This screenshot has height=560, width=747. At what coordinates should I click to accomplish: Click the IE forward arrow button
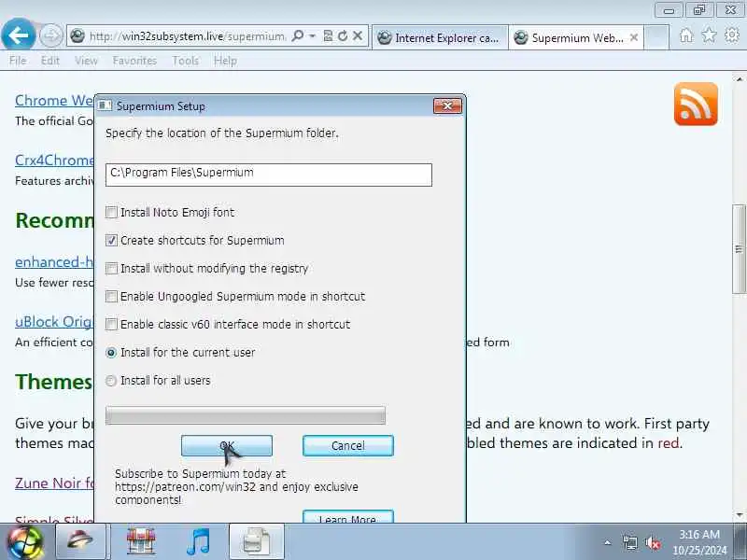pyautogui.click(x=50, y=35)
